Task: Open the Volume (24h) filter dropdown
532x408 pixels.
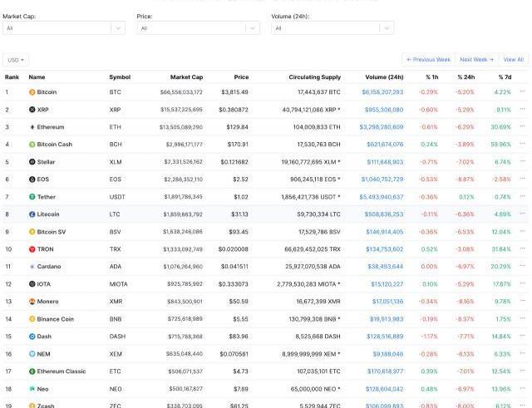Action: coord(332,28)
